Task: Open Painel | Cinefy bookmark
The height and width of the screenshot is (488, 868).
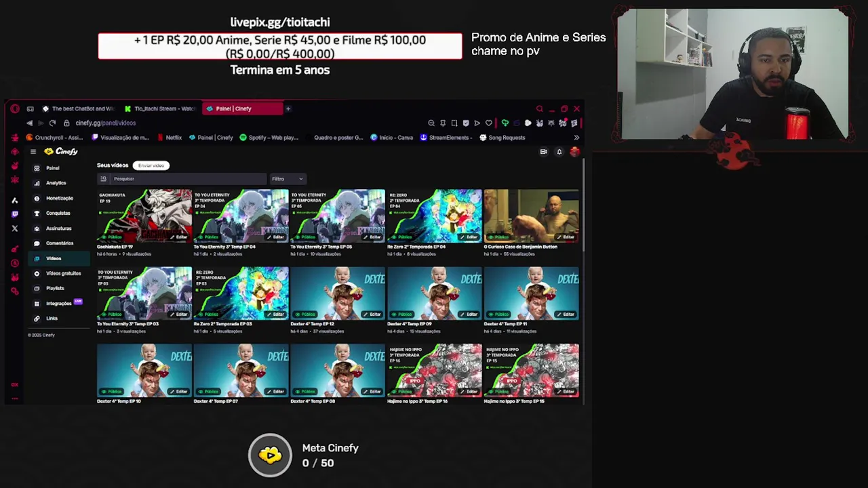Action: click(211, 138)
